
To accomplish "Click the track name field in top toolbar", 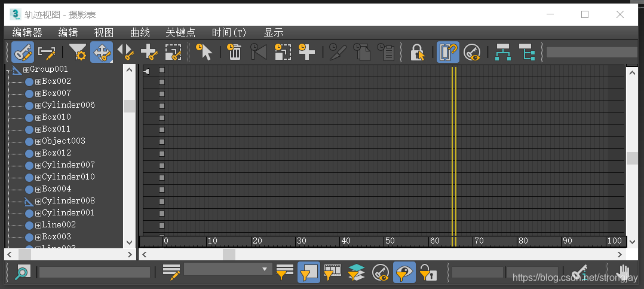I will click(x=591, y=52).
